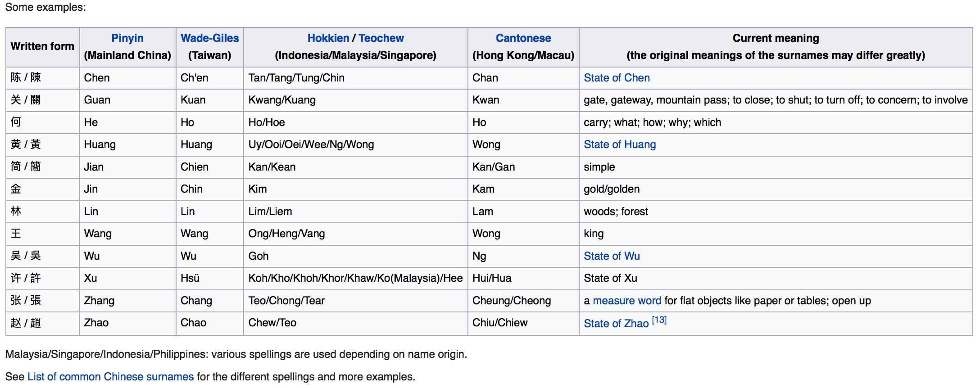The image size is (980, 388).
Task: Click the Written form column header
Action: tap(42, 46)
